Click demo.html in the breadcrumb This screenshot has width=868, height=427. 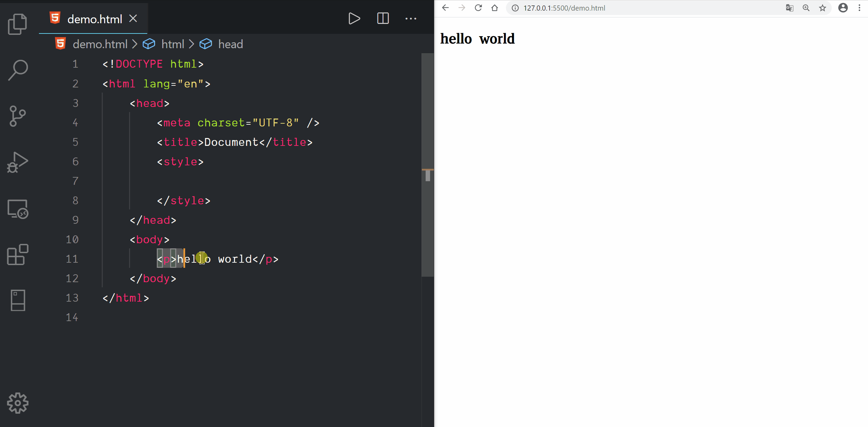point(100,44)
